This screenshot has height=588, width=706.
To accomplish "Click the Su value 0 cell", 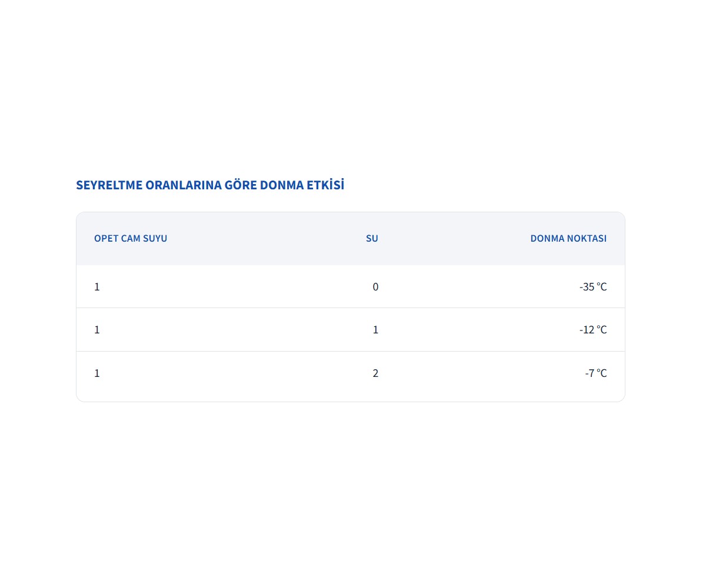I will click(x=375, y=287).
